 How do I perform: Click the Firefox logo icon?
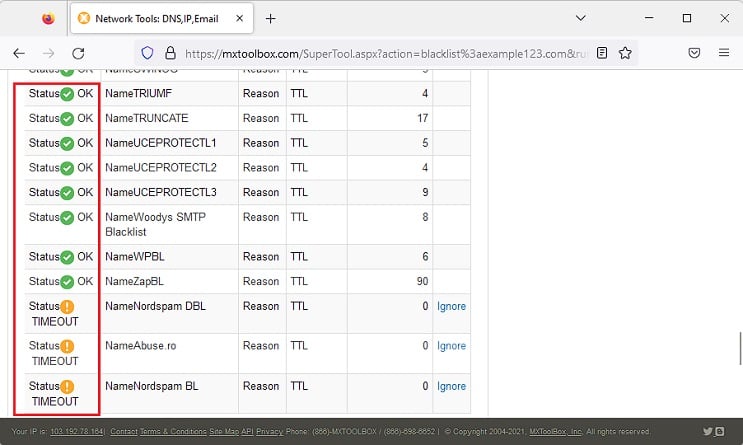[48, 18]
